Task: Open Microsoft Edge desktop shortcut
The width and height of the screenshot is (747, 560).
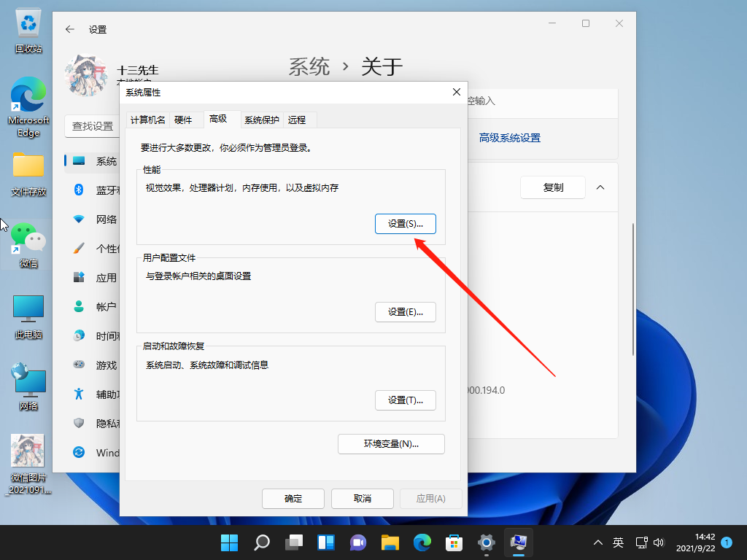Action: 28,107
